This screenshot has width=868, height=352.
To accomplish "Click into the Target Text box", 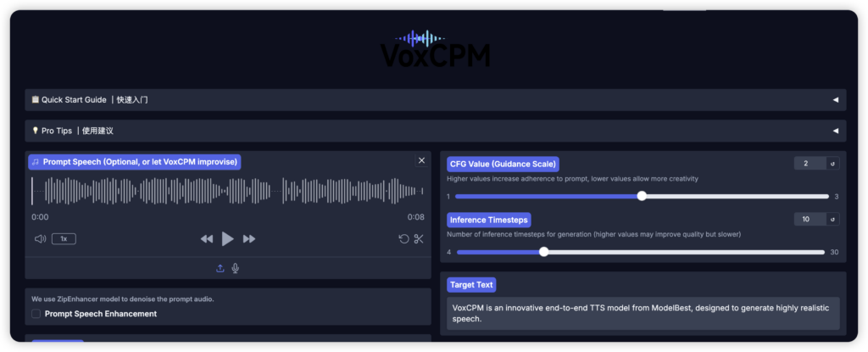I will (643, 313).
